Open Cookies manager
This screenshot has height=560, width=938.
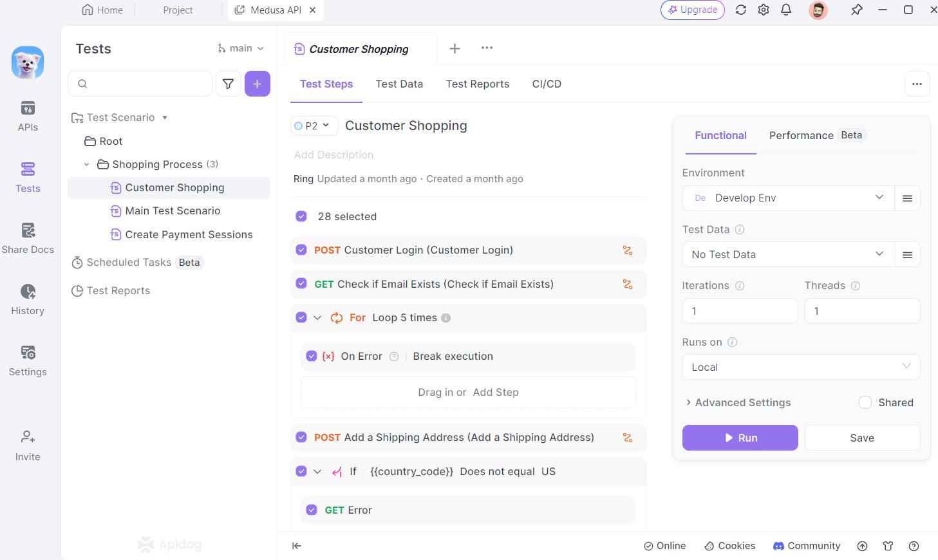coord(730,546)
